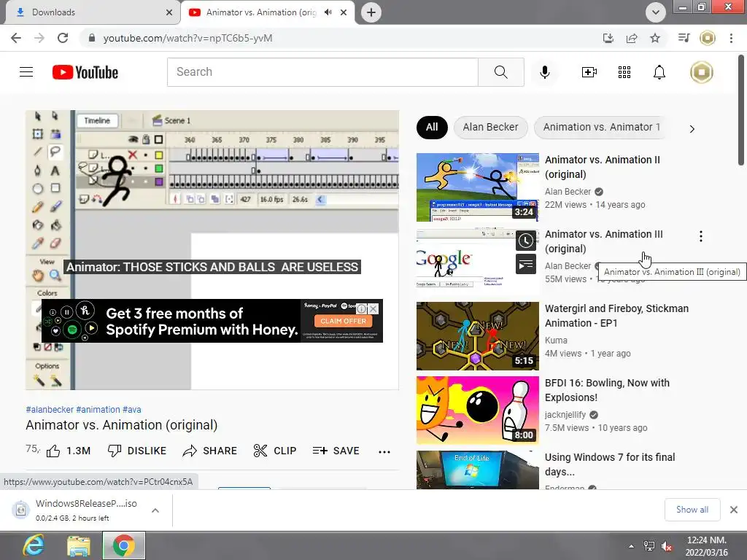Open options for Animator vs. Animation III

(x=700, y=236)
